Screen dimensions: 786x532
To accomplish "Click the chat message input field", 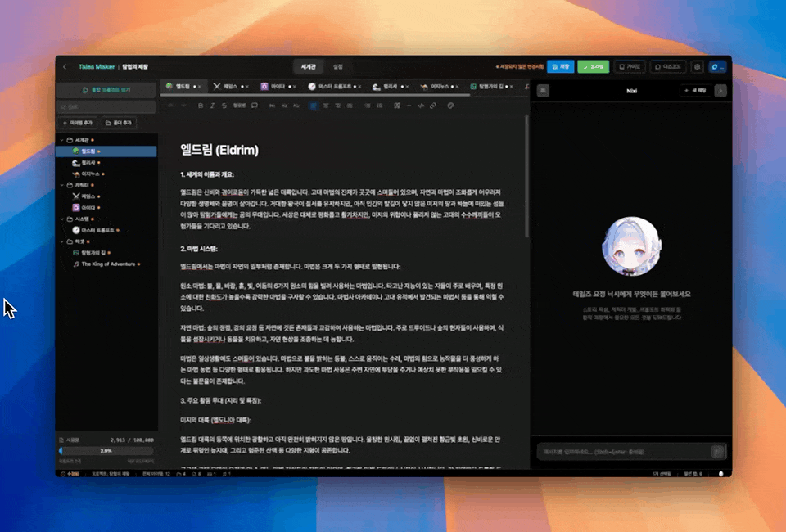I will tap(622, 451).
